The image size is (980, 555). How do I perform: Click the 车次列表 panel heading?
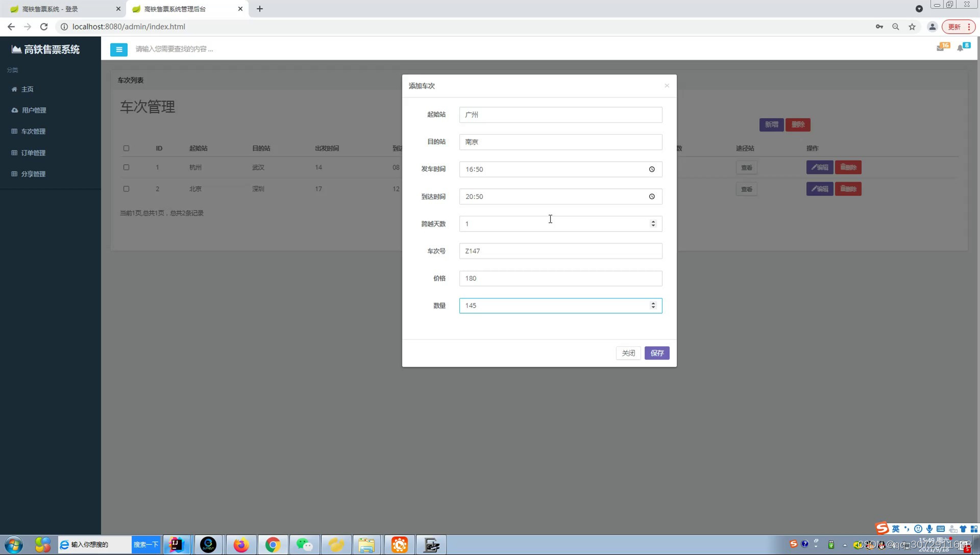131,80
